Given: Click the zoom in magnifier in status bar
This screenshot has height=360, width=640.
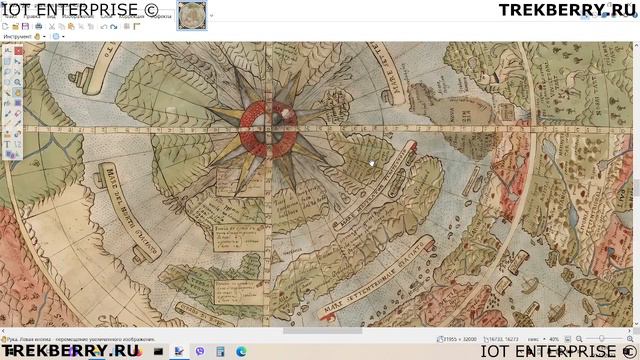Looking at the screenshot, I should (630, 339).
